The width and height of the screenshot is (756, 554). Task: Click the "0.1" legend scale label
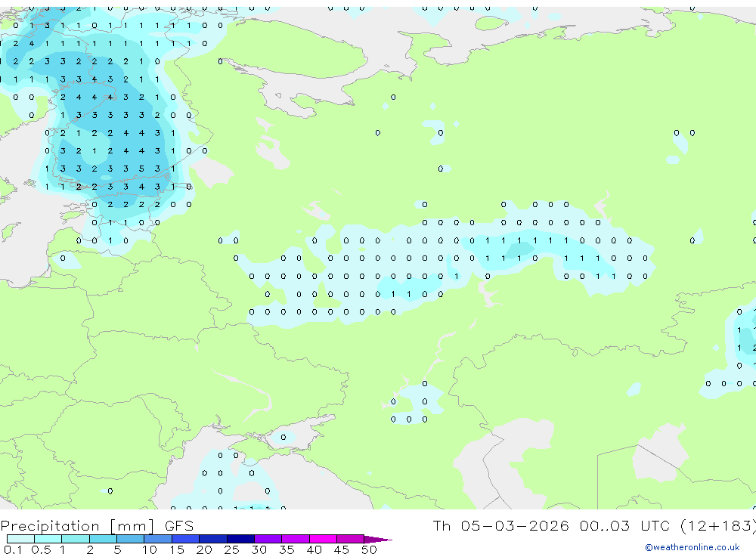[13, 549]
